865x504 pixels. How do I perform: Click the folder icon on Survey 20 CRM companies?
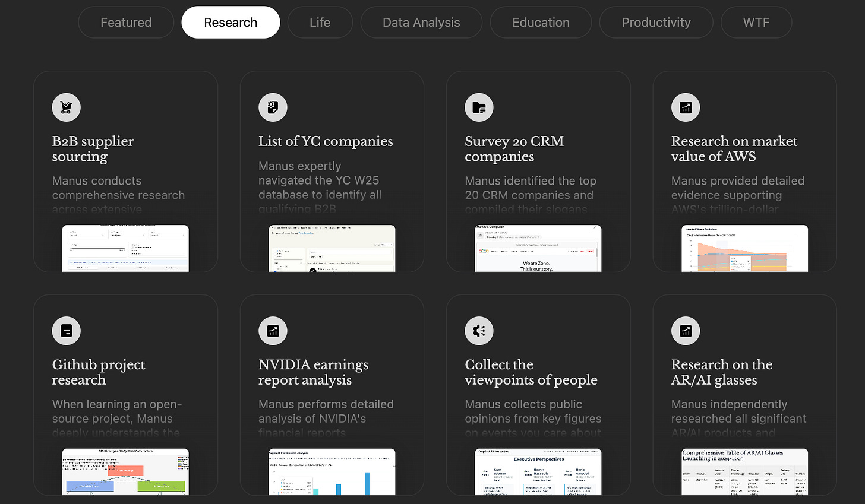tap(479, 107)
